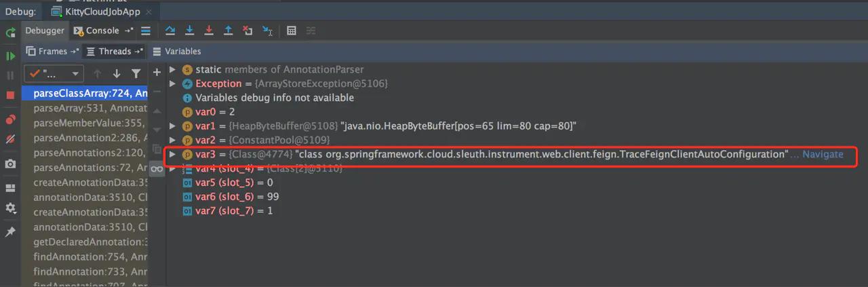Screen dimensions: 868x287
Task: Click the Step Out icon
Action: click(229, 31)
